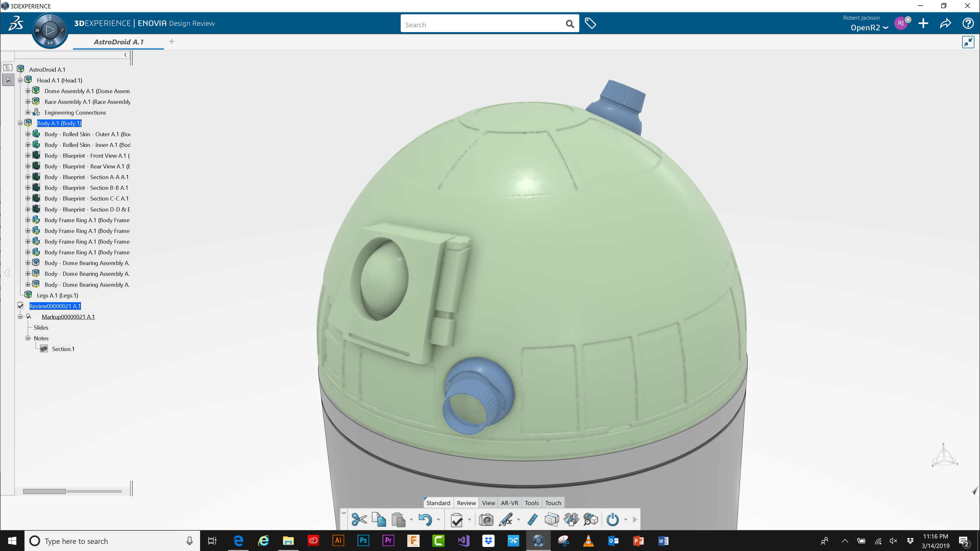The width and height of the screenshot is (980, 551).
Task: Click the Share arrow icon
Action: point(945,23)
